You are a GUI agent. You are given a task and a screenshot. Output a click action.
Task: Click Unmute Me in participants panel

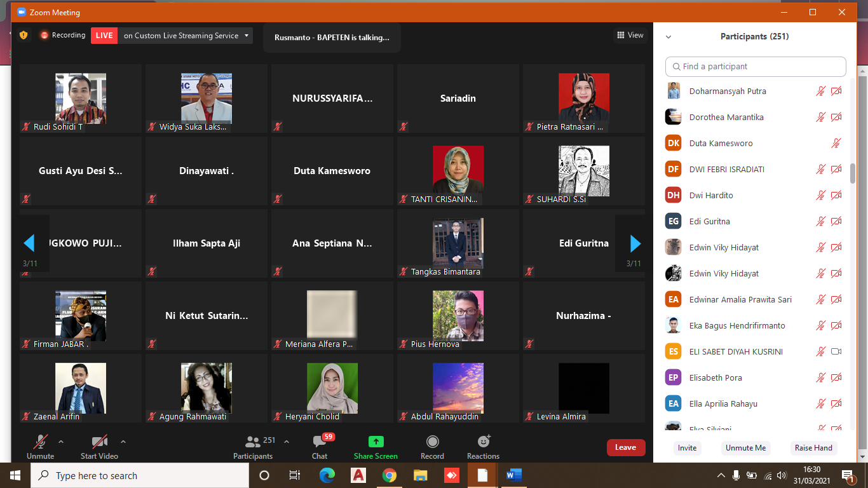tap(745, 448)
